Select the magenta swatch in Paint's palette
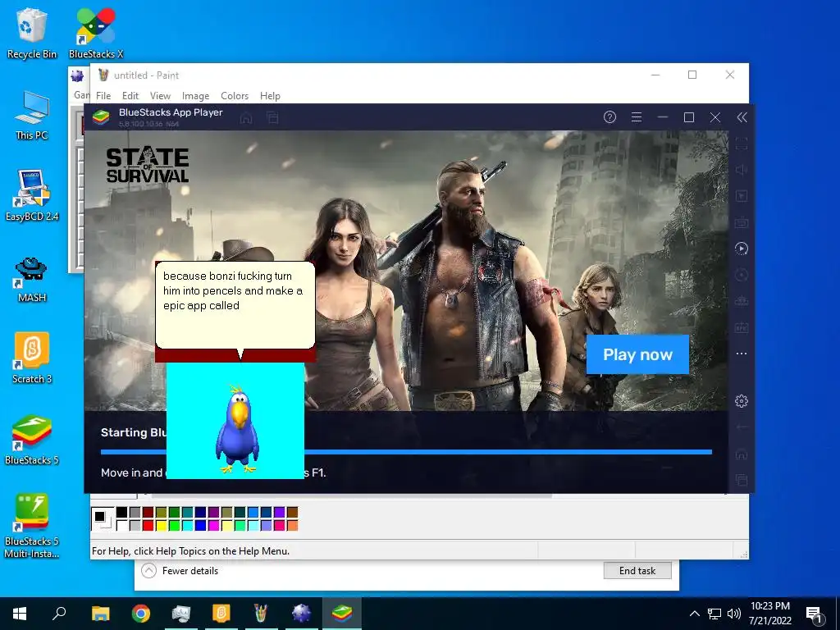Image resolution: width=840 pixels, height=630 pixels. [x=213, y=526]
